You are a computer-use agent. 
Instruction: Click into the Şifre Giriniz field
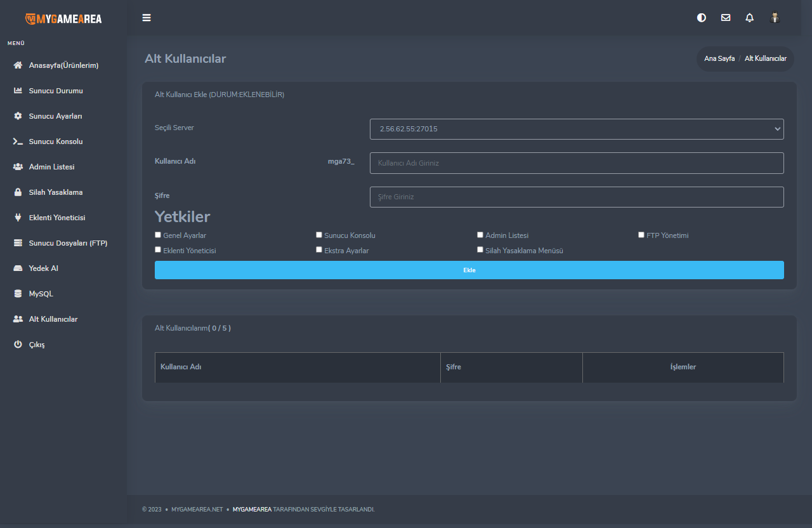click(x=577, y=197)
